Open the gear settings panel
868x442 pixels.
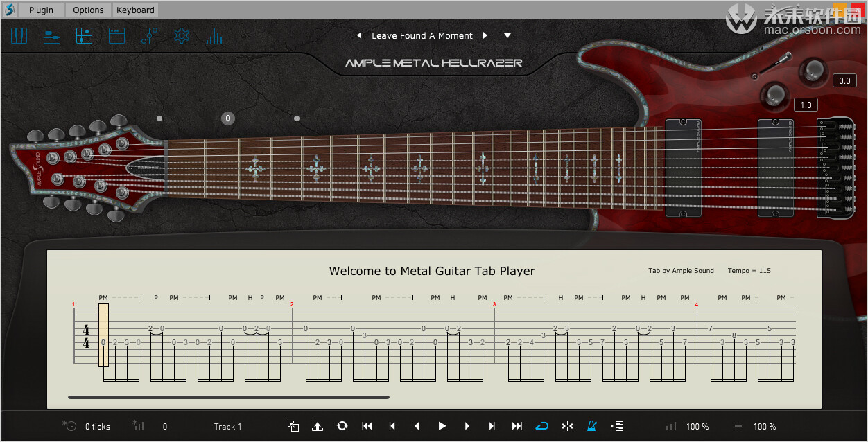182,35
